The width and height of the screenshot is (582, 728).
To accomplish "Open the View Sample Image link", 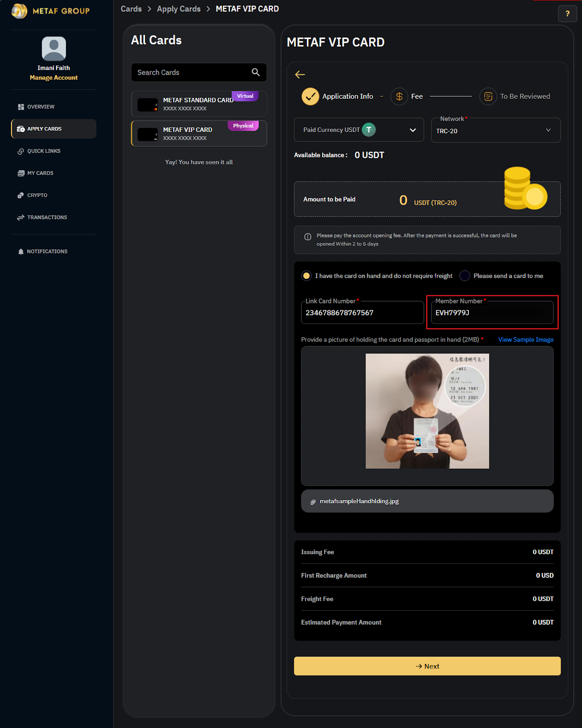I will point(526,340).
